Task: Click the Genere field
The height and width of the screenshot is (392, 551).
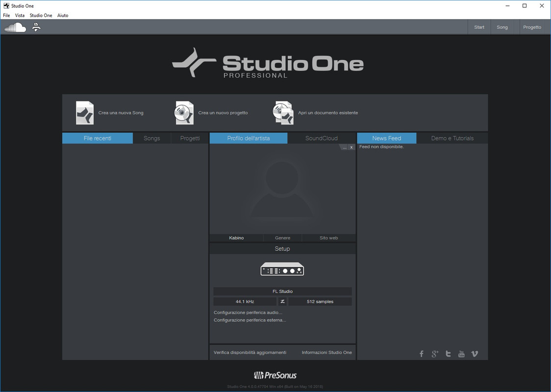Action: pyautogui.click(x=282, y=238)
